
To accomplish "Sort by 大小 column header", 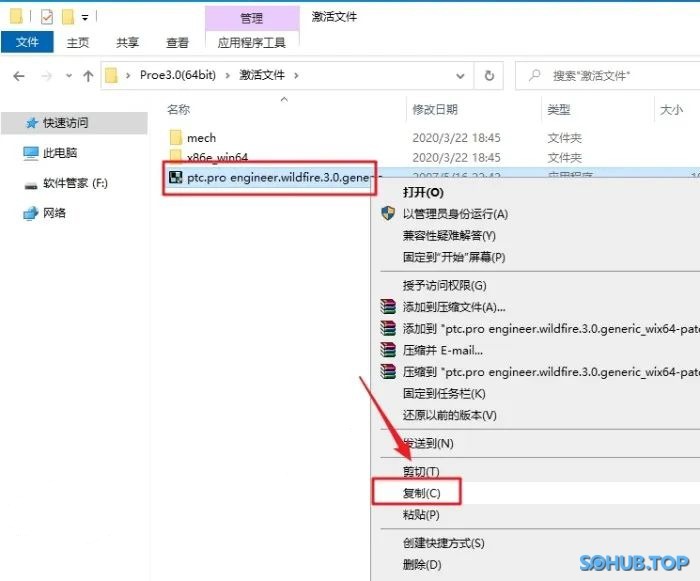I will [671, 109].
